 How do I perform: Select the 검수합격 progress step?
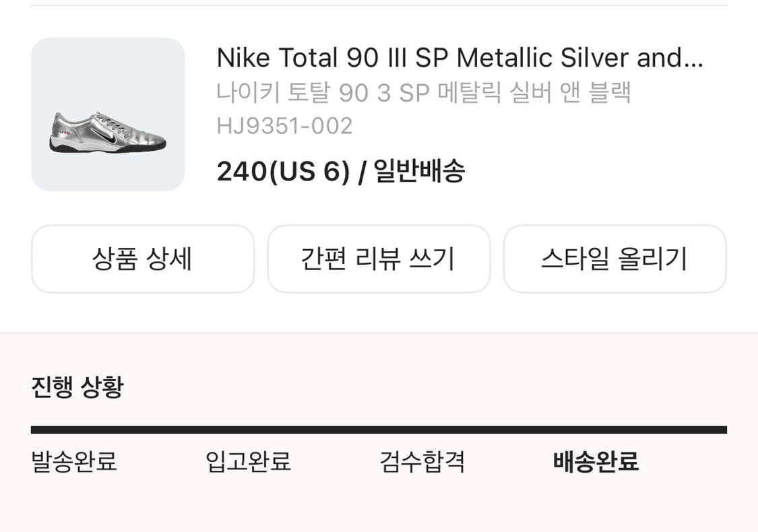(422, 462)
